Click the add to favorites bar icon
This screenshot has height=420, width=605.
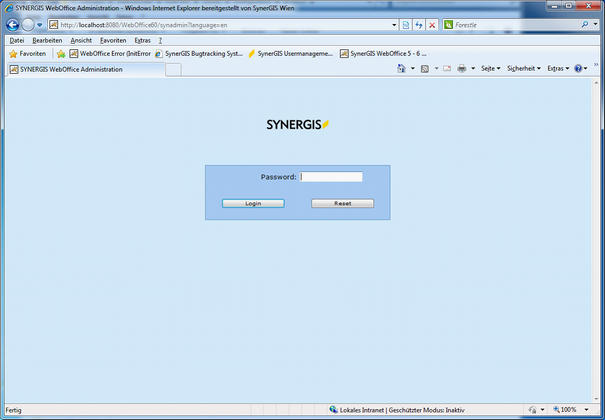point(61,54)
